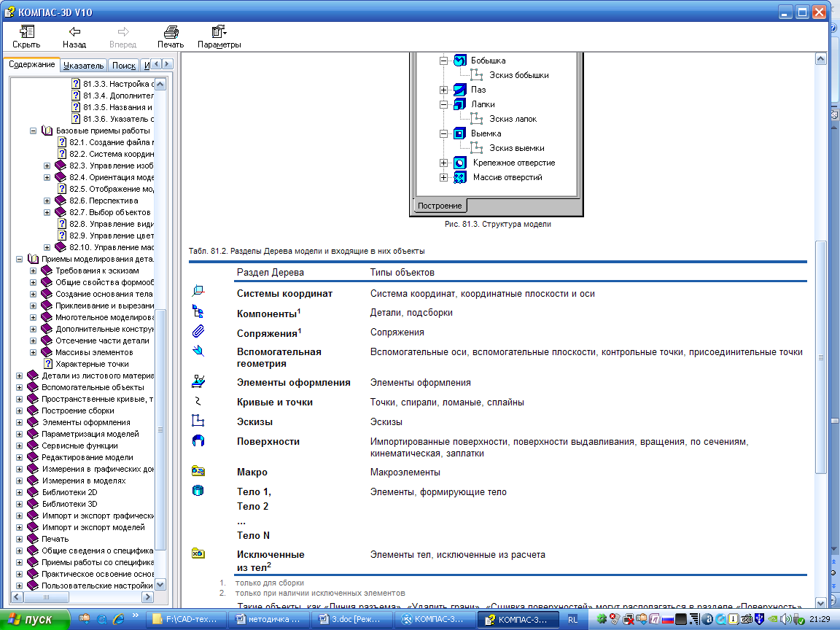The image size is (840, 630).
Task: Click the tab strip left scroll arrow
Action: click(157, 64)
